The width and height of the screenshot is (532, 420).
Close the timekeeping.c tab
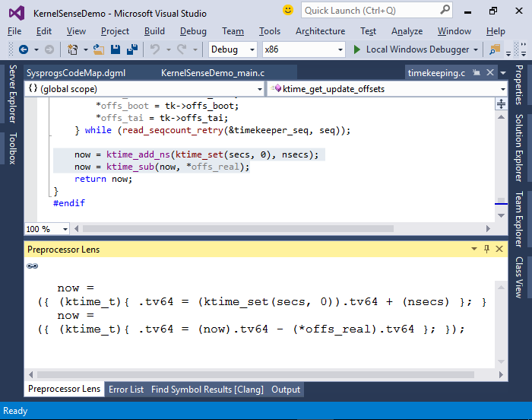point(490,72)
